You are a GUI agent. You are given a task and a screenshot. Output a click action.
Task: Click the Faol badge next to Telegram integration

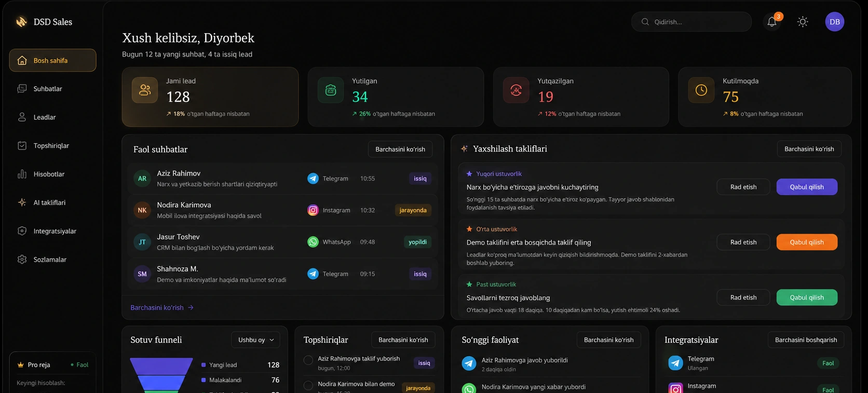[x=828, y=363]
